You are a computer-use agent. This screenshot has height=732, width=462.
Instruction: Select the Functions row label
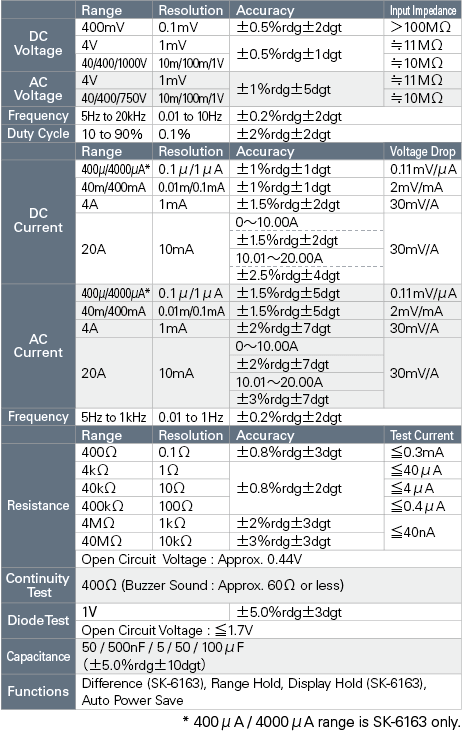(38, 691)
